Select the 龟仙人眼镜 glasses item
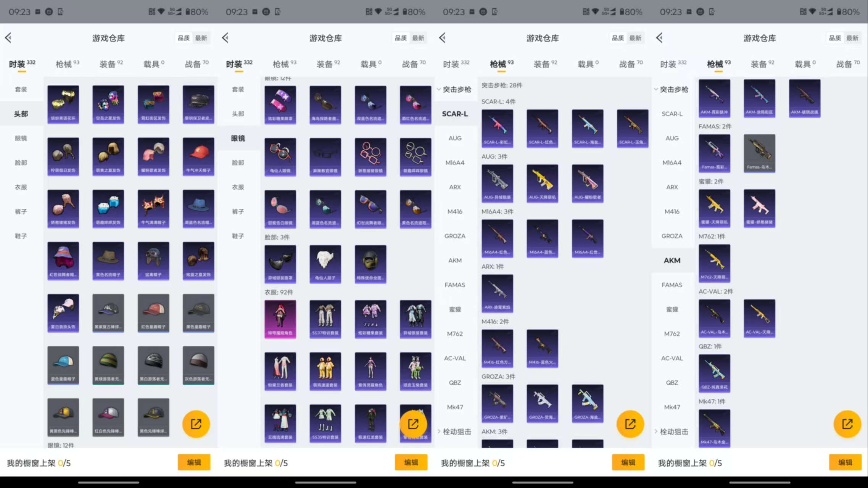The image size is (868, 488). click(280, 156)
